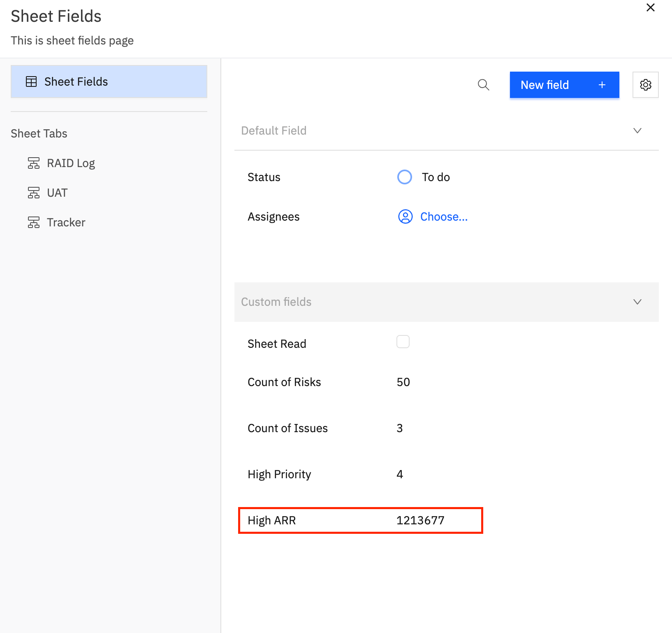Image resolution: width=672 pixels, height=633 pixels.
Task: Open settings via the gear icon
Action: 645,85
